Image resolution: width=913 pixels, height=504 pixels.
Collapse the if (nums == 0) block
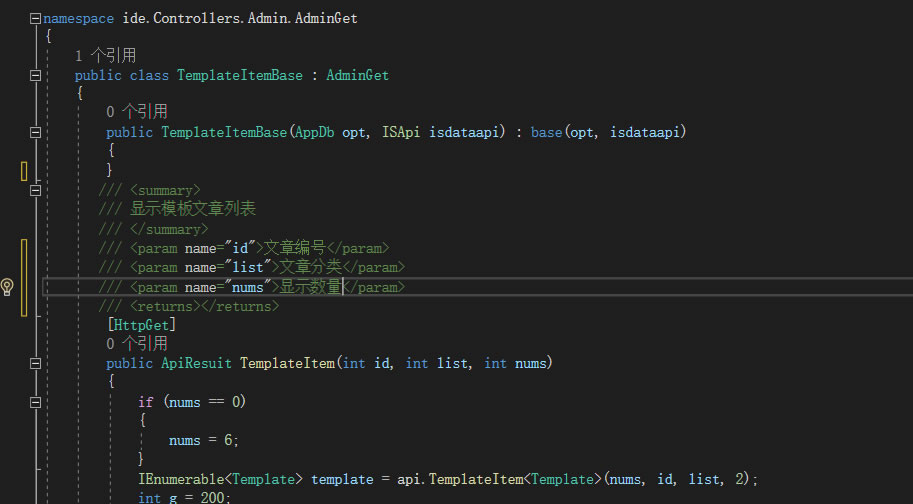pos(36,402)
